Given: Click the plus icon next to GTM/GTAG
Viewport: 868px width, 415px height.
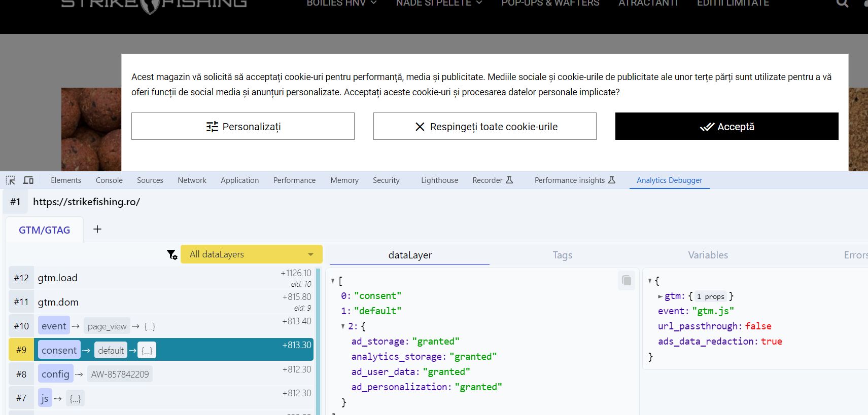Looking at the screenshot, I should [97, 230].
